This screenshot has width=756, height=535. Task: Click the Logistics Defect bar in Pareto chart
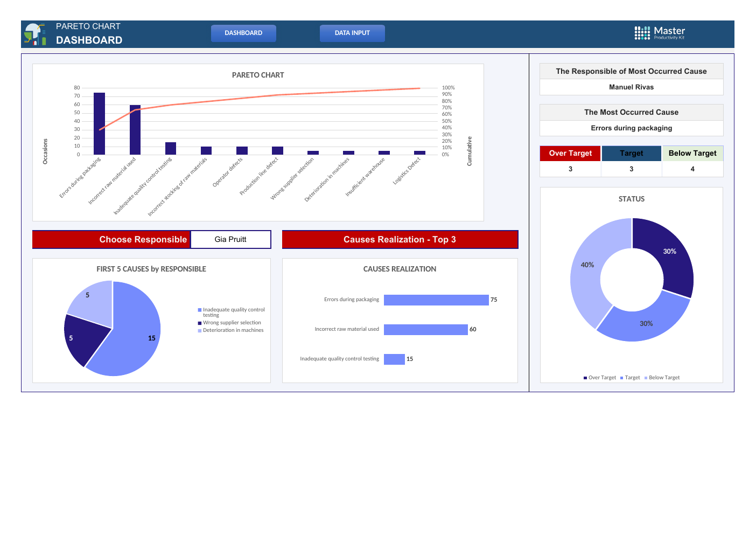[419, 152]
